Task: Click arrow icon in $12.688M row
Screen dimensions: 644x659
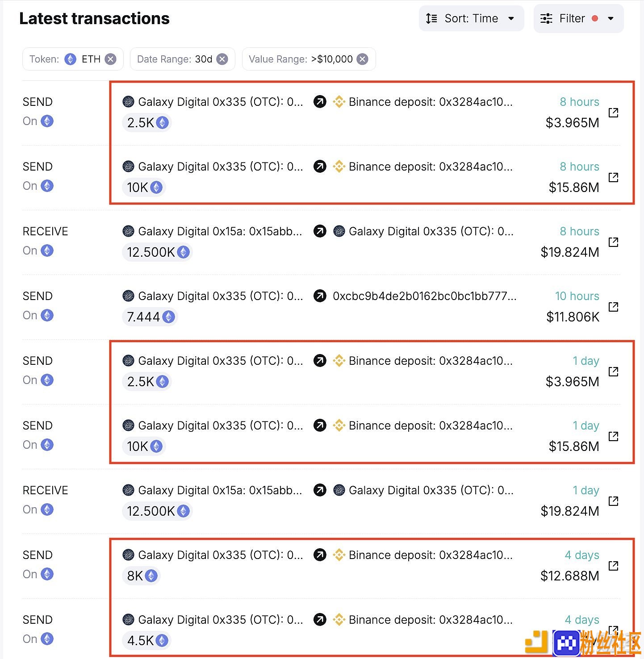Action: click(320, 555)
